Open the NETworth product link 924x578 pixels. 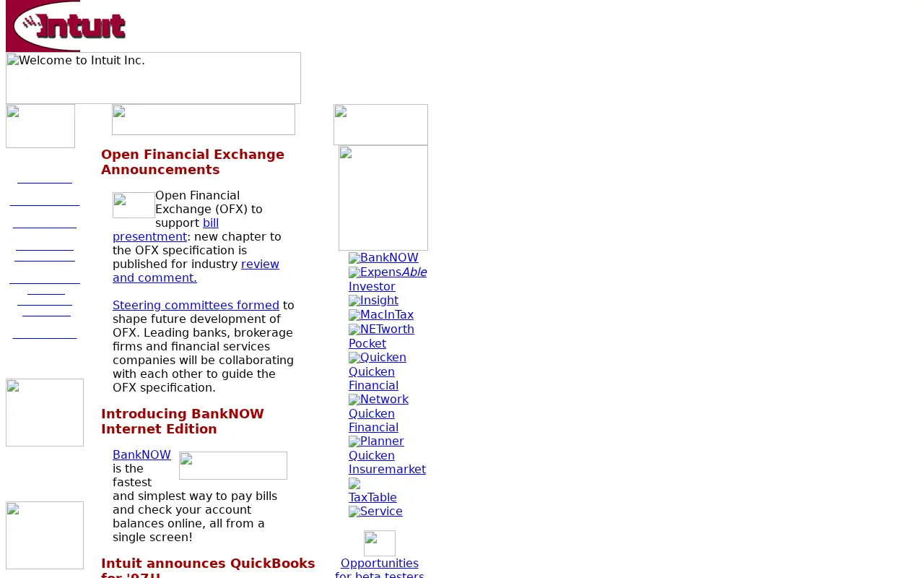(x=381, y=329)
